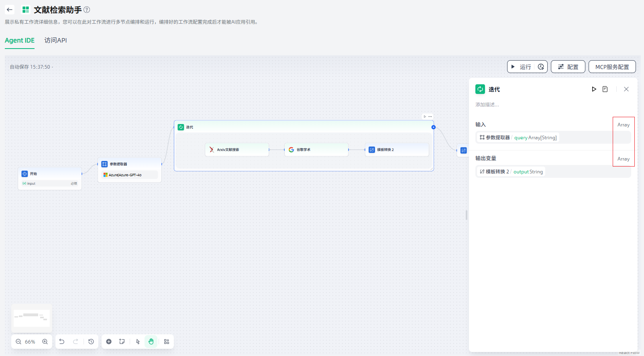Run the 迭代 node from the panel
Image resolution: width=644 pixels, height=356 pixels.
coord(594,89)
